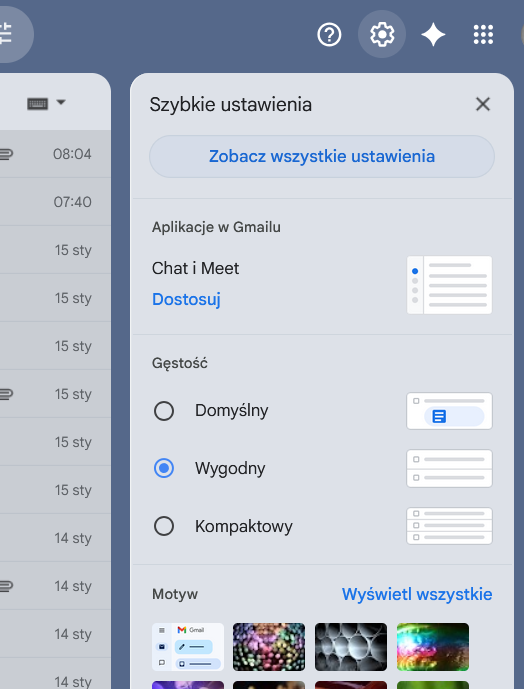Open the email received at 08:04

(55, 154)
